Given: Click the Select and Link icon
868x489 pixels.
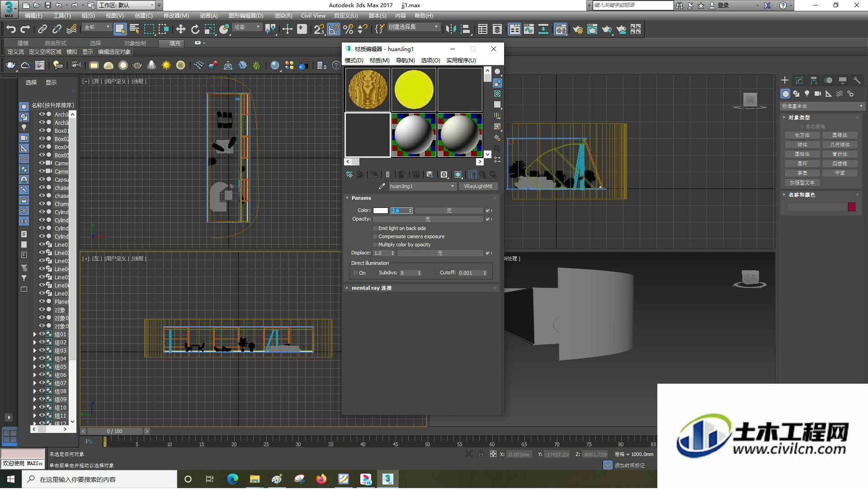Looking at the screenshot, I should pyautogui.click(x=42, y=29).
